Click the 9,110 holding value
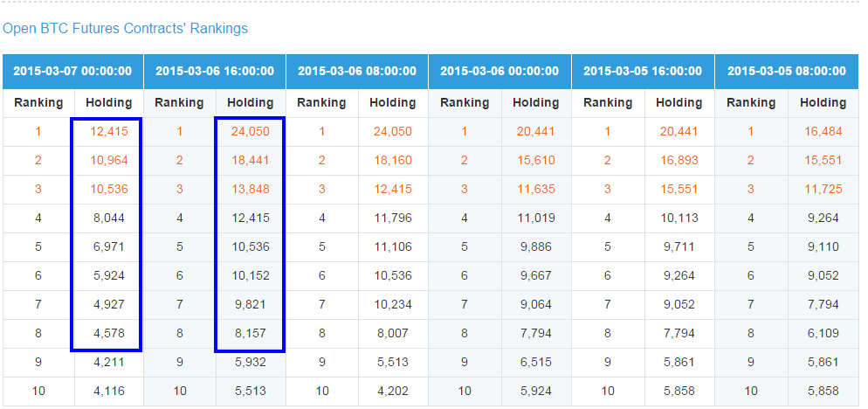 pos(823,246)
